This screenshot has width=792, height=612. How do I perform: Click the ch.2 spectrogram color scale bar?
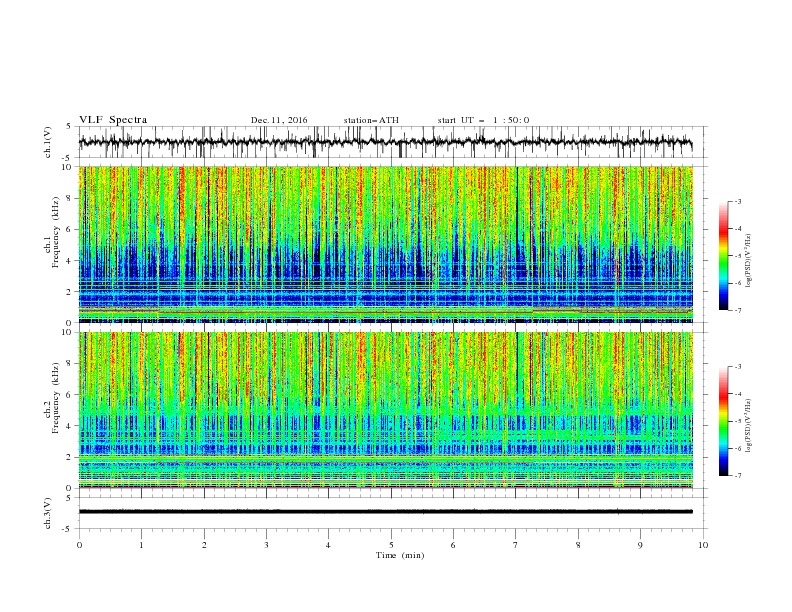tap(723, 421)
